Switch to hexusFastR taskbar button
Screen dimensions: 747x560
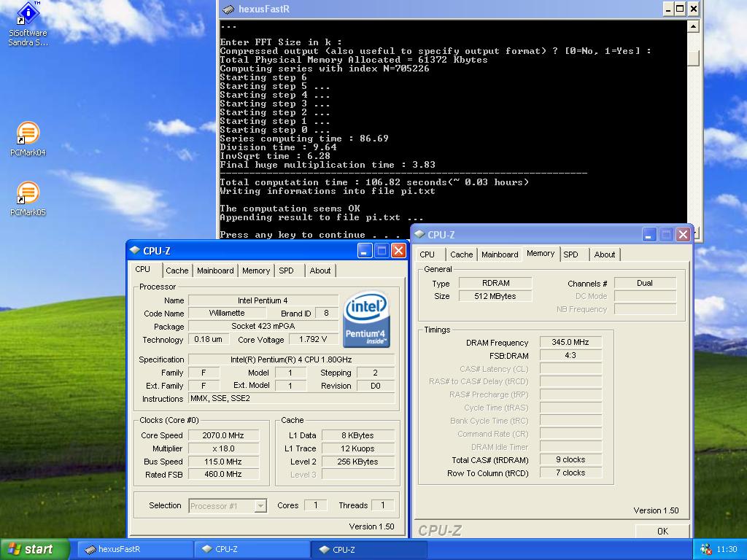[135, 549]
